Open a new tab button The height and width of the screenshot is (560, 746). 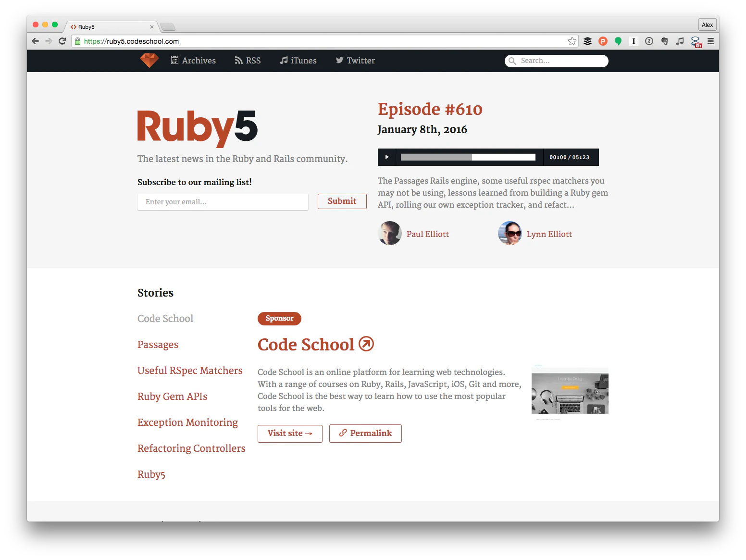[168, 27]
